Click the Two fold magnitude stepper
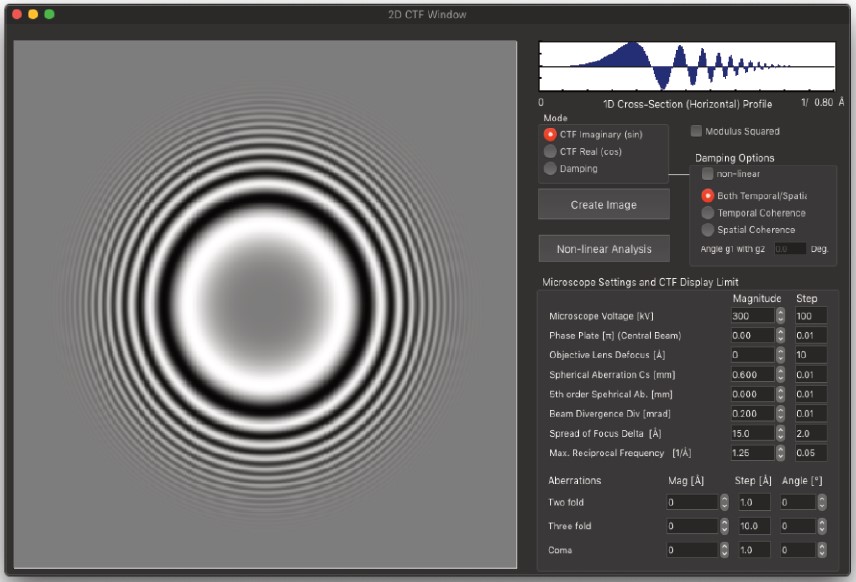The image size is (856, 582). [x=724, y=502]
